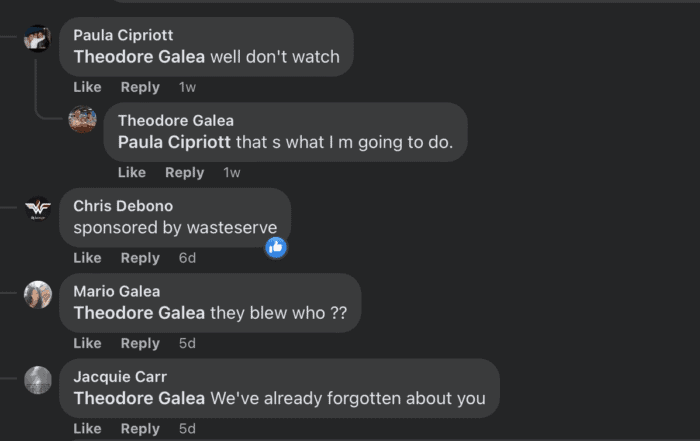The image size is (700, 441).
Task: Like the wasteserve comment
Action: [x=87, y=258]
